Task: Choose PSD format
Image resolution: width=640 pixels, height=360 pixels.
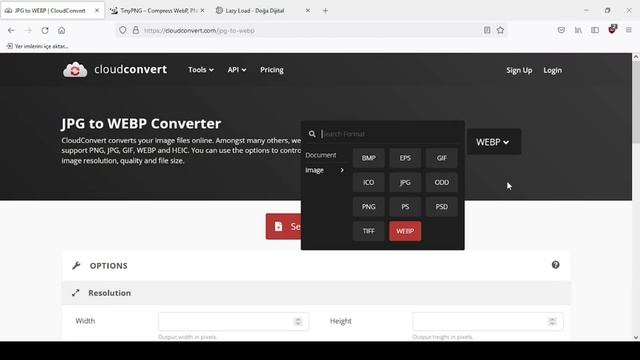Action: click(x=442, y=207)
